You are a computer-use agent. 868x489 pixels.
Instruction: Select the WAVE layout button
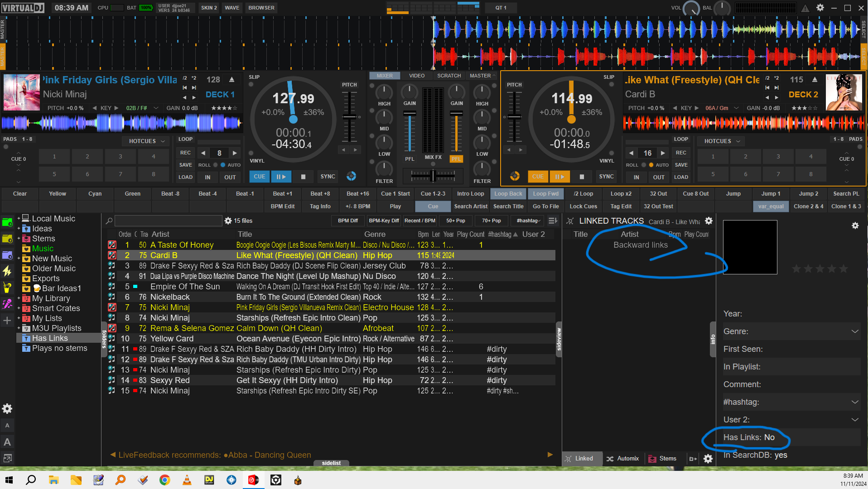[232, 8]
